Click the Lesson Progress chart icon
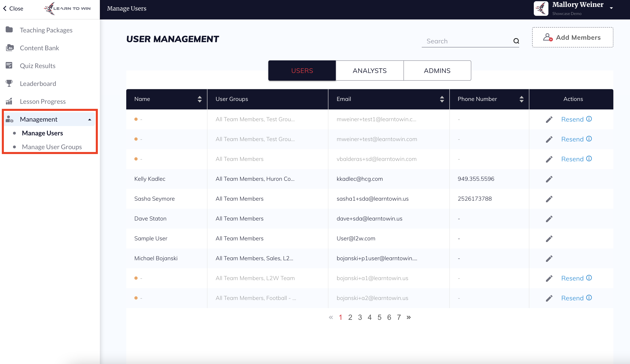 pyautogui.click(x=9, y=101)
